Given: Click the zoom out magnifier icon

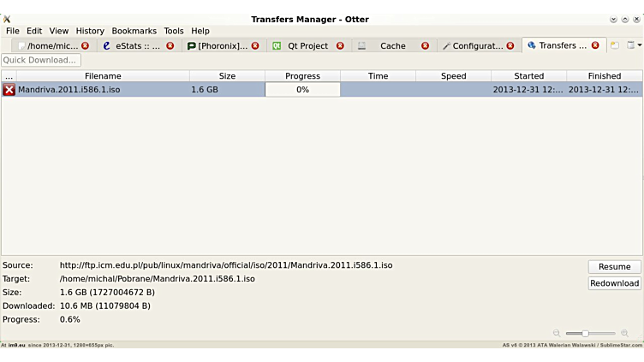Looking at the screenshot, I should pos(557,333).
